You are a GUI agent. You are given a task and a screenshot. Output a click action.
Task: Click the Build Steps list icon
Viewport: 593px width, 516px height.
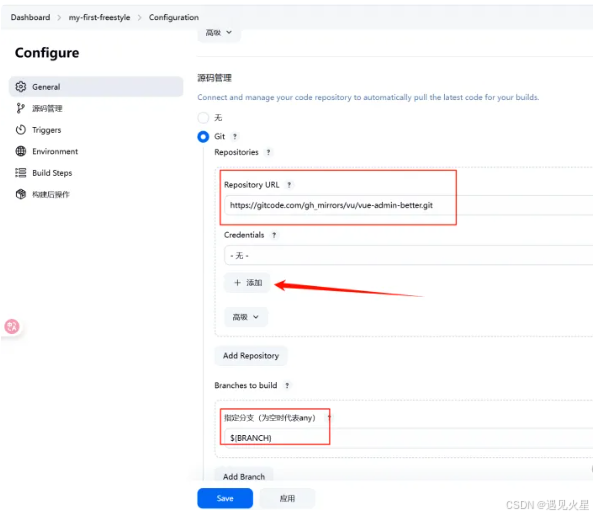coord(21,173)
